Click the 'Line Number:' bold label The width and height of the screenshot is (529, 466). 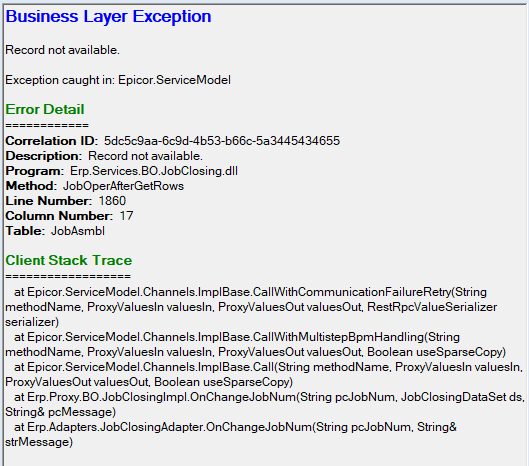point(49,201)
